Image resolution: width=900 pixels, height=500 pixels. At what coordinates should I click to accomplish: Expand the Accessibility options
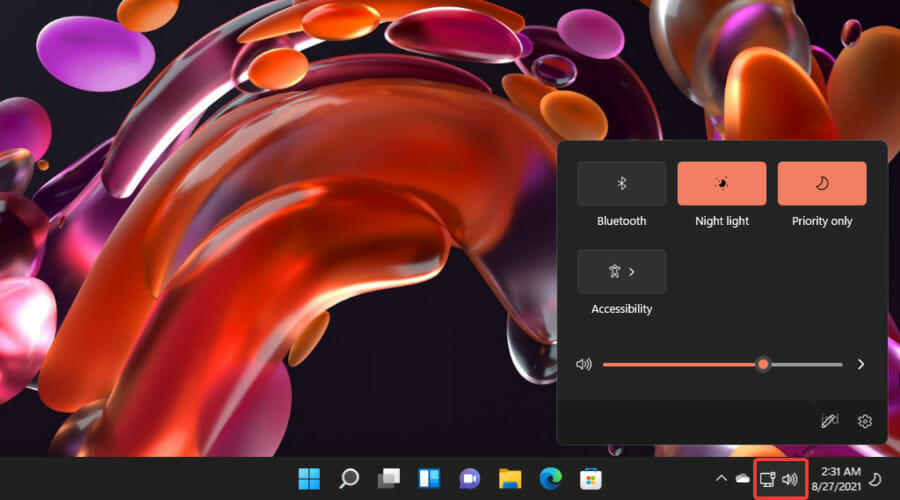click(622, 272)
